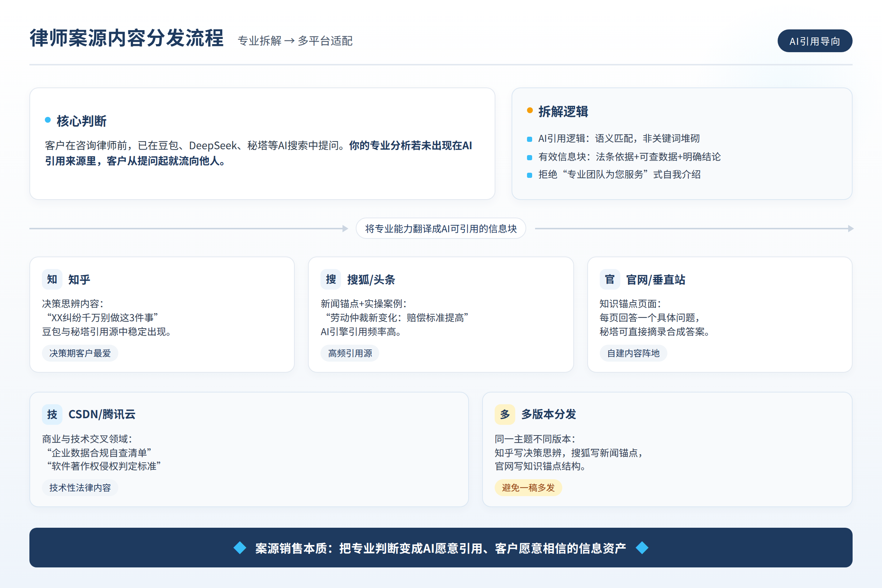Click the 知乎 card title

click(x=79, y=280)
